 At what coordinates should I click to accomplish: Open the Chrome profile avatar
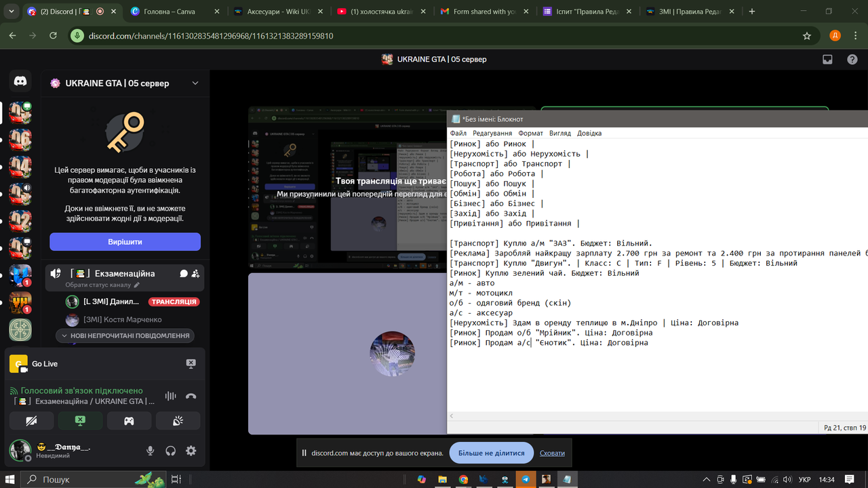(835, 36)
